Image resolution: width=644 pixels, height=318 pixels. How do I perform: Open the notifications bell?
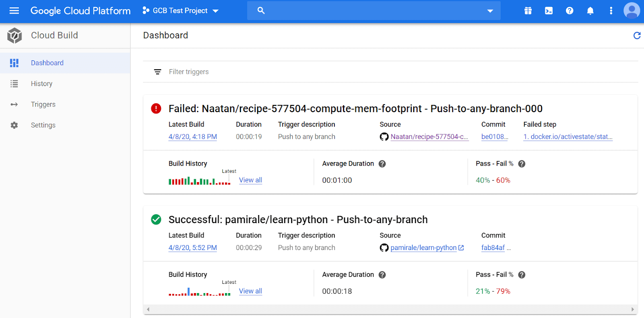pyautogui.click(x=590, y=11)
